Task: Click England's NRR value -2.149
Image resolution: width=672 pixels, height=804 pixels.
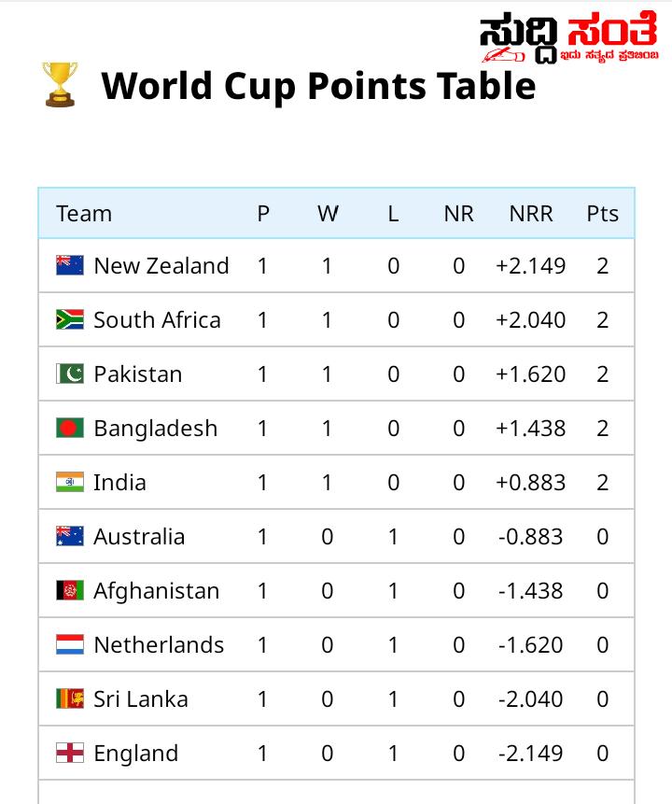Action: pyautogui.click(x=530, y=754)
